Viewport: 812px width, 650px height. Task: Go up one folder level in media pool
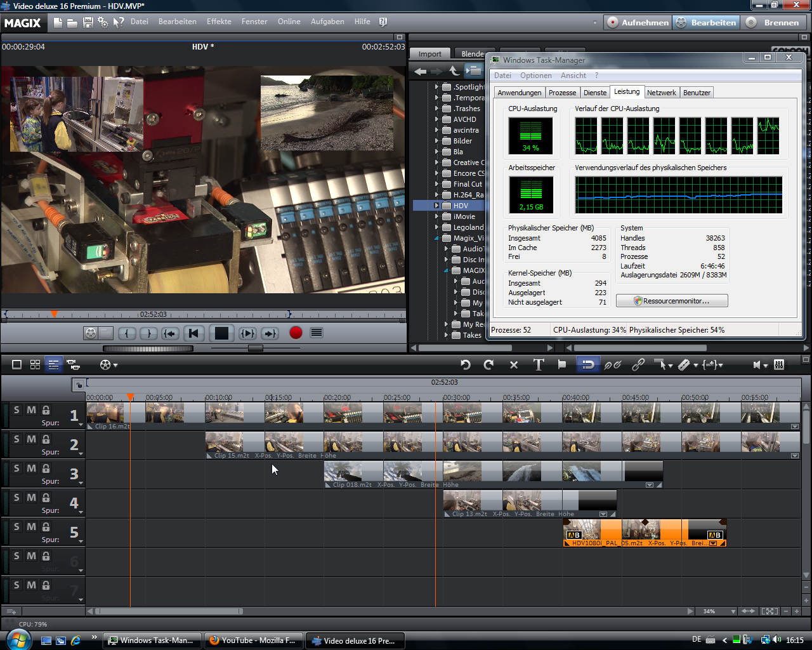point(454,70)
